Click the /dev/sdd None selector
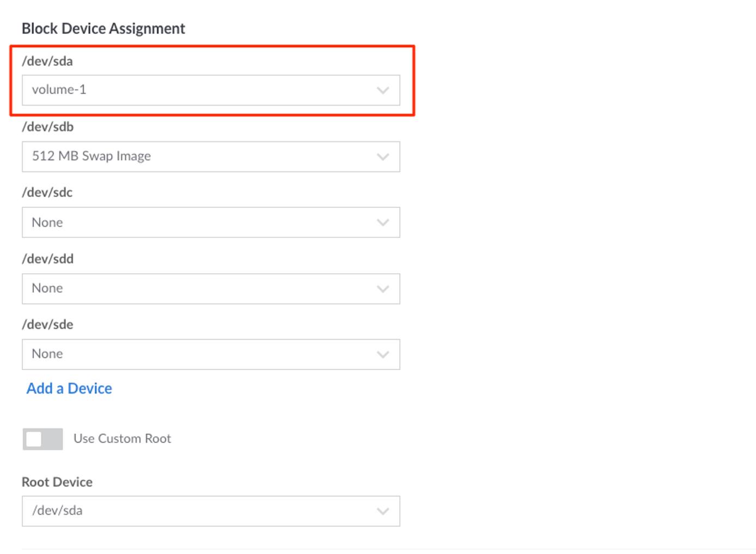756x554 pixels. tap(211, 288)
